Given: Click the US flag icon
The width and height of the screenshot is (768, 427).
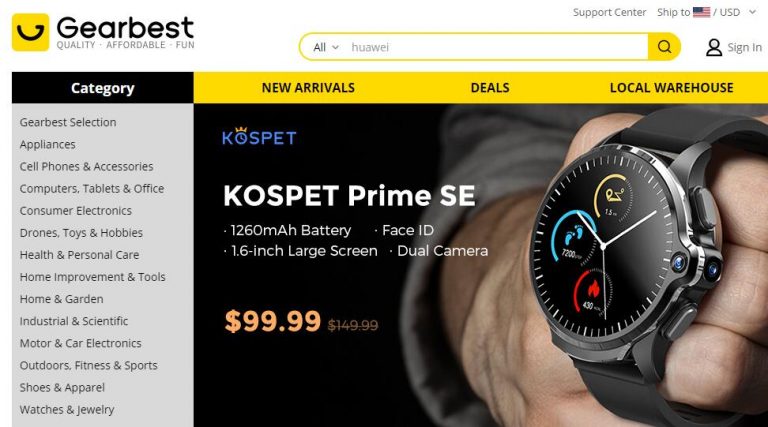Looking at the screenshot, I should pos(701,12).
